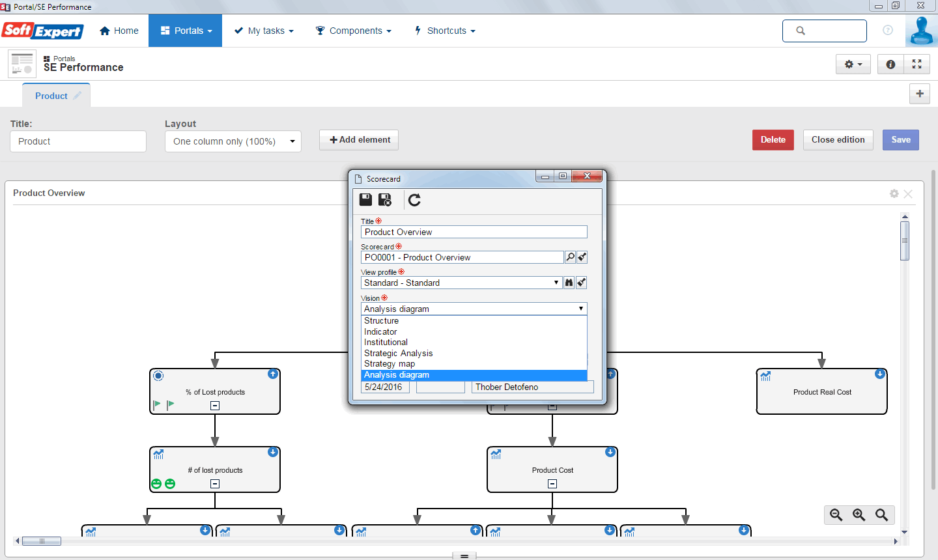Click the refresh icon in Scorecard dialog
938x560 pixels.
tap(414, 200)
